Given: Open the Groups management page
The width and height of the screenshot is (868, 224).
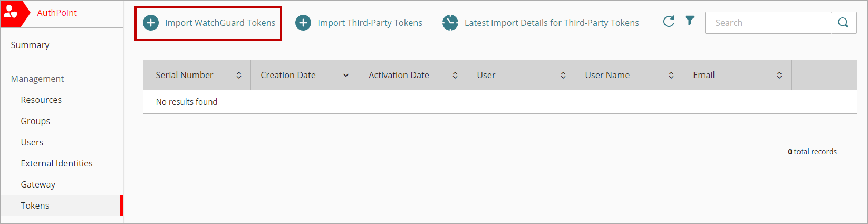Looking at the screenshot, I should [35, 121].
